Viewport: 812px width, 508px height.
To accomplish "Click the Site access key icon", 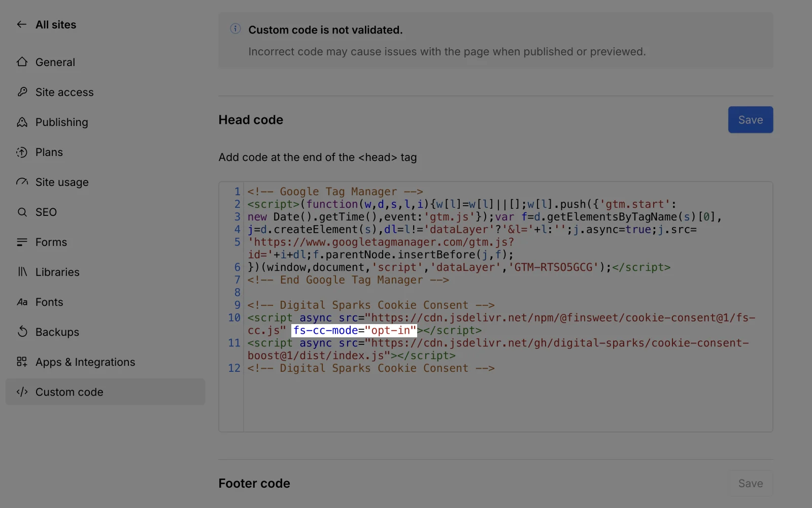I will point(22,92).
